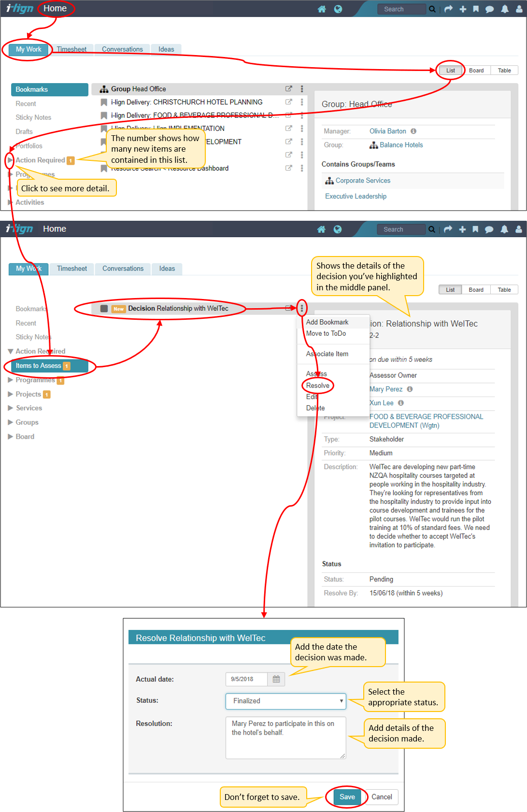Click the bookmark icon beside CHRISTCHURCH HOTEL PLANNING
Viewport: 527px width, 812px height.
tap(104, 102)
